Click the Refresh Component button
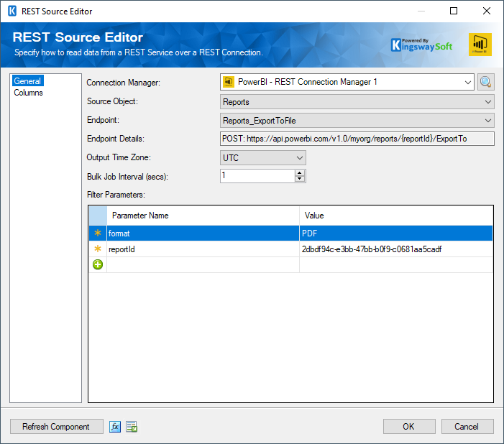 click(57, 426)
